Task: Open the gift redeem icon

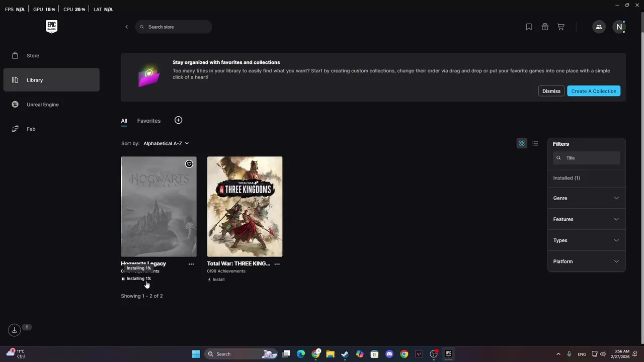Action: coord(545,27)
